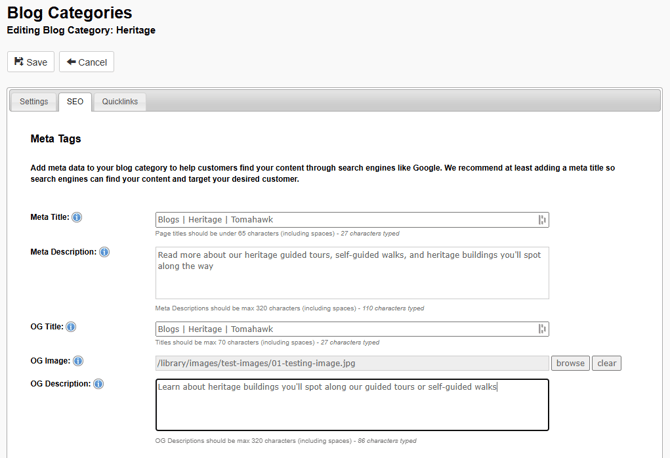The height and width of the screenshot is (458, 670).
Task: Browse for an OG image file
Action: [x=570, y=363]
